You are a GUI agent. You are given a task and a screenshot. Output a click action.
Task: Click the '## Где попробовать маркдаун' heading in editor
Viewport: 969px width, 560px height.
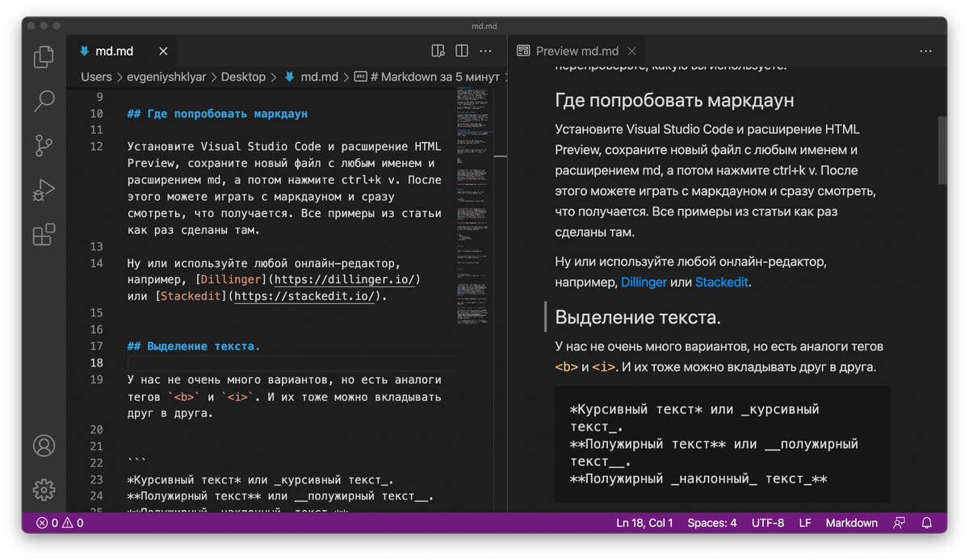click(217, 114)
